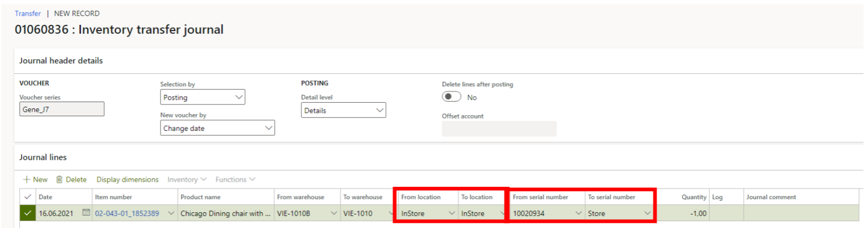This screenshot has height=228, width=868.
Task: Click the Voucher series field Gene_J7
Action: [62, 109]
